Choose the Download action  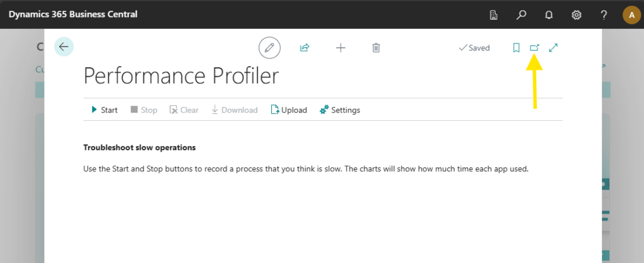point(234,110)
